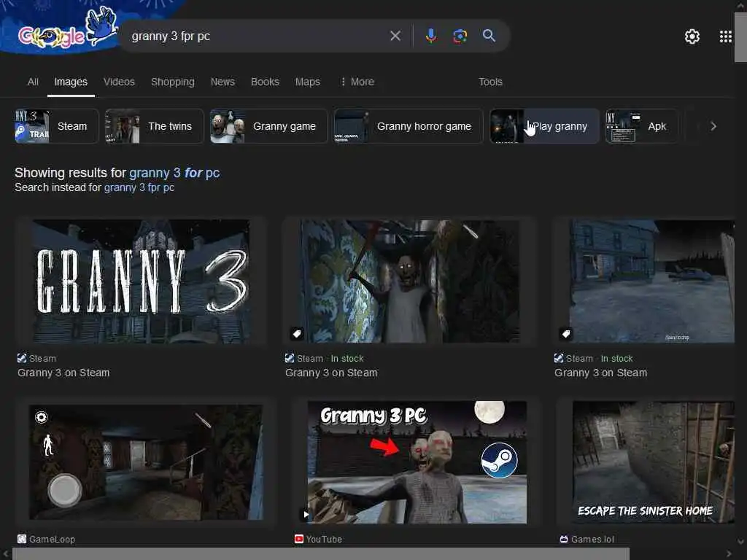Image resolution: width=747 pixels, height=560 pixels.
Task: Open the GameLoop mobile gameplay screenshot
Action: coord(145,462)
